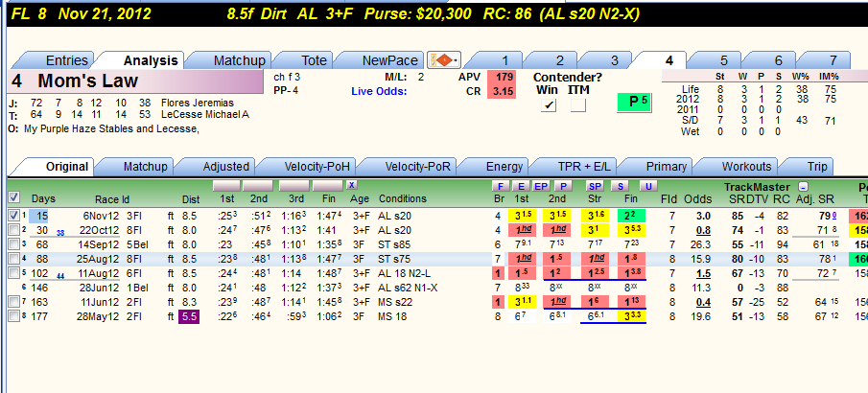Click jockey name Flores Jeremias
This screenshot has width=868, height=393.
point(197,103)
